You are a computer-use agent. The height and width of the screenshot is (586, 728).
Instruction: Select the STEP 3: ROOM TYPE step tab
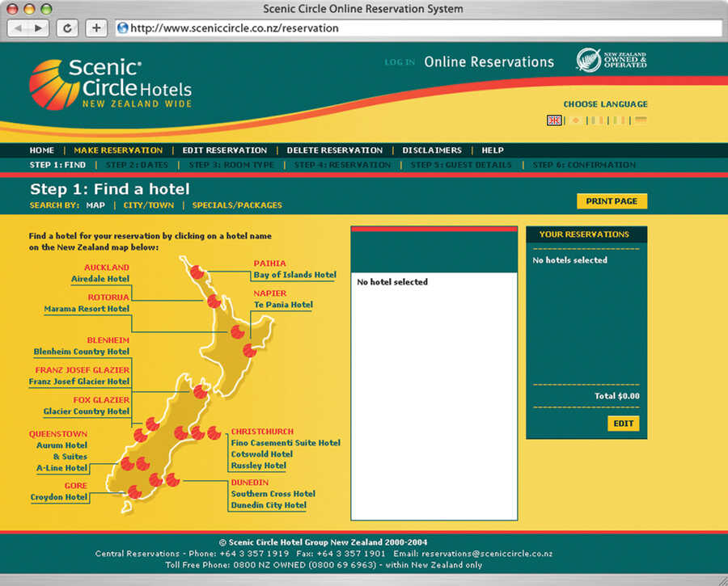tap(231, 165)
